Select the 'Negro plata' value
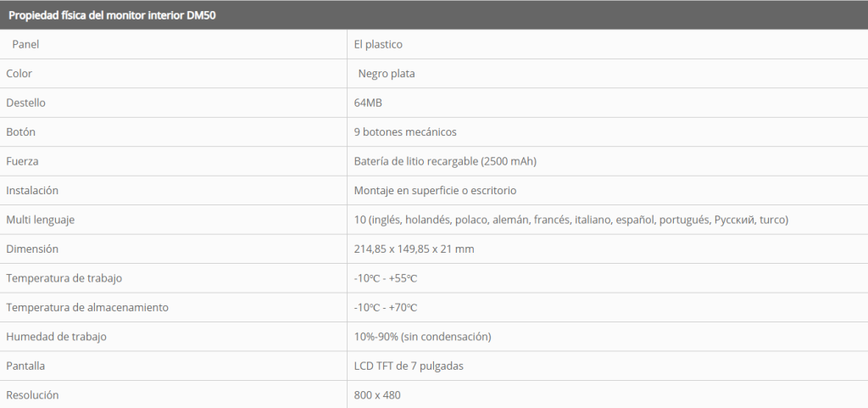The width and height of the screenshot is (868, 408). [x=387, y=74]
